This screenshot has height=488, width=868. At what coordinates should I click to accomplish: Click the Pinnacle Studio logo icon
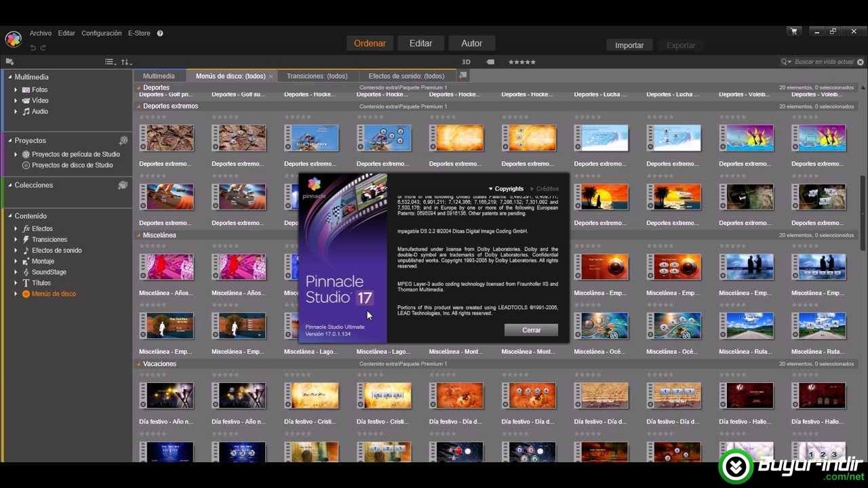click(14, 39)
